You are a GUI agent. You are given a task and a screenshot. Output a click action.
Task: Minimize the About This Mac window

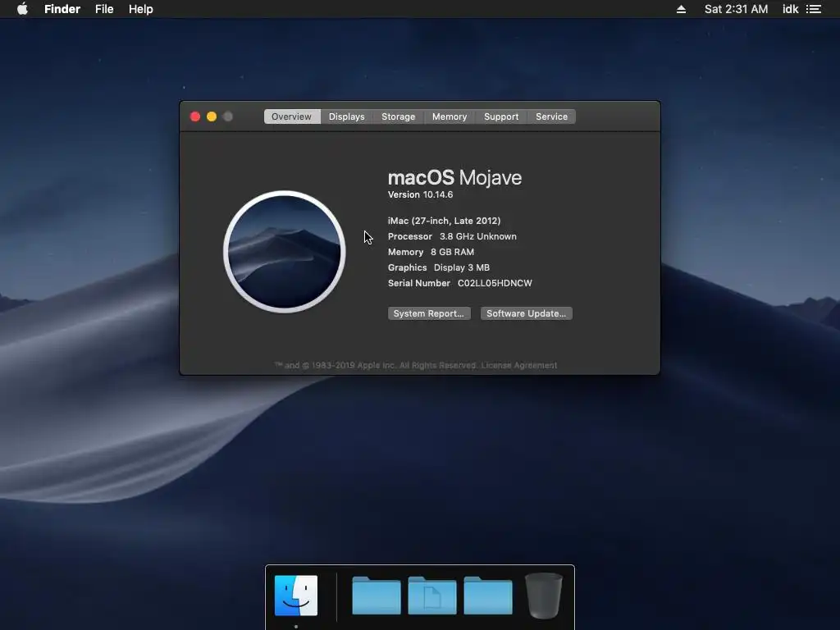tap(212, 116)
